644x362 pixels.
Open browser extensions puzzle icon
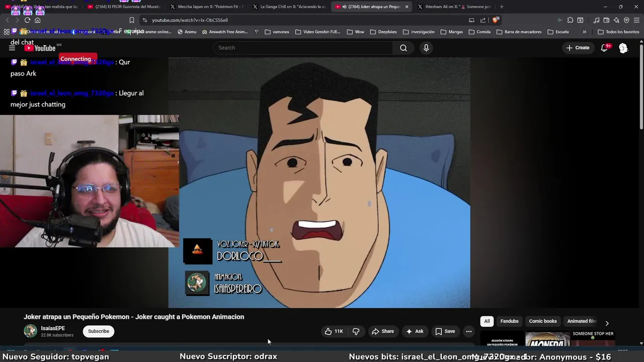pyautogui.click(x=570, y=20)
